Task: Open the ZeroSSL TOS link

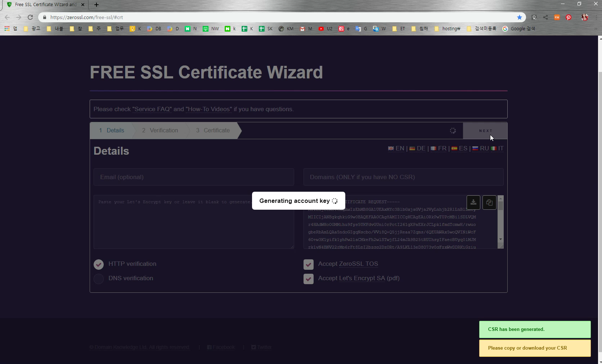Action: coord(358,264)
